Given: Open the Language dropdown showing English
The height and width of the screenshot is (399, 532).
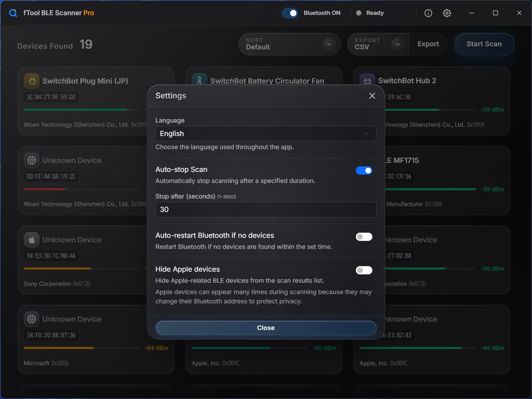Looking at the screenshot, I should 266,134.
